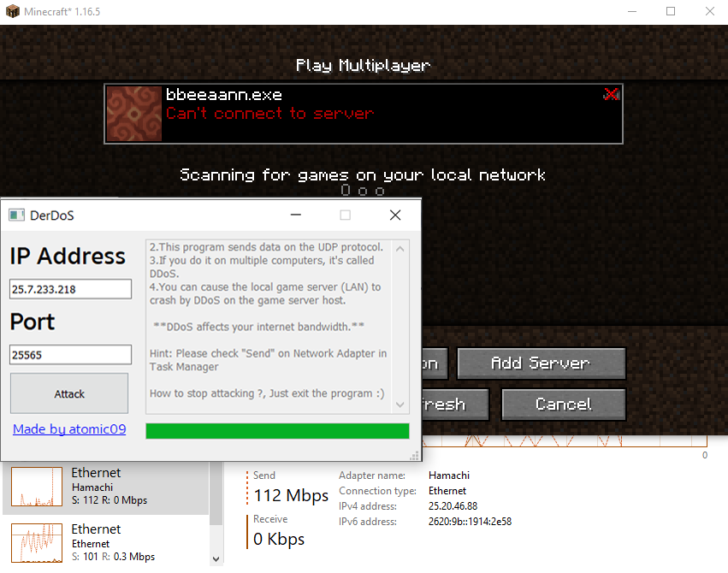Select the bbeeaann.exe server entry
Image resolution: width=728 pixels, height=573 pixels.
coord(363,114)
